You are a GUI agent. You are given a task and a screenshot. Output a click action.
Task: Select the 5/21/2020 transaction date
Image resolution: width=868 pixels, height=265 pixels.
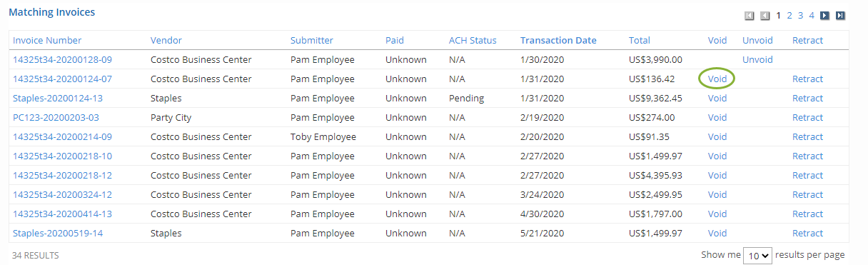click(542, 233)
